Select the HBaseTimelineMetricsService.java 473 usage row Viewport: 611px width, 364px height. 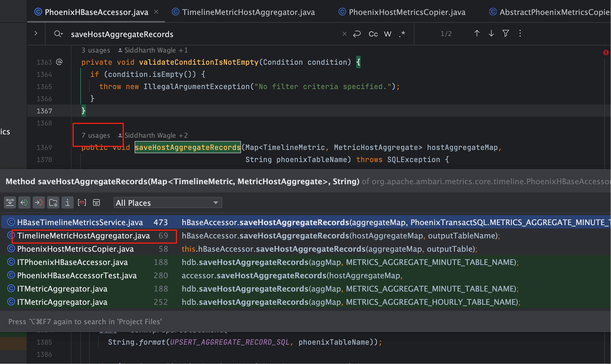305,222
